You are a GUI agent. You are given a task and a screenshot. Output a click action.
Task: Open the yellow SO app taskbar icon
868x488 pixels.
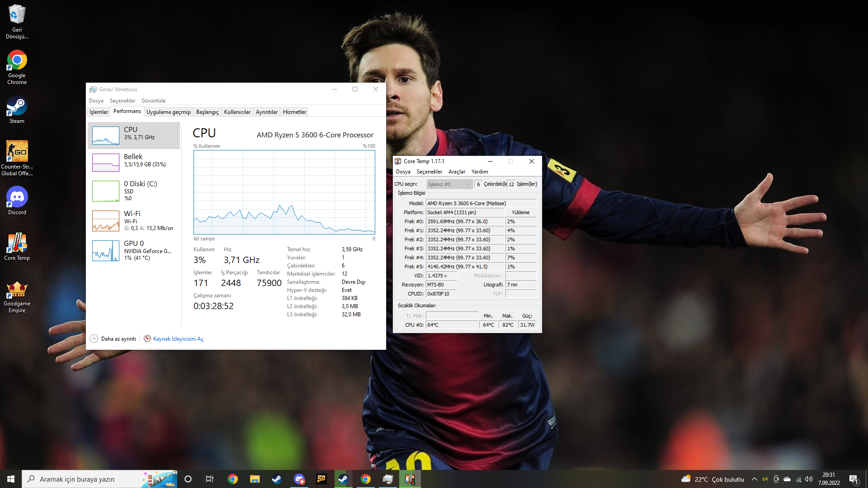(321, 479)
